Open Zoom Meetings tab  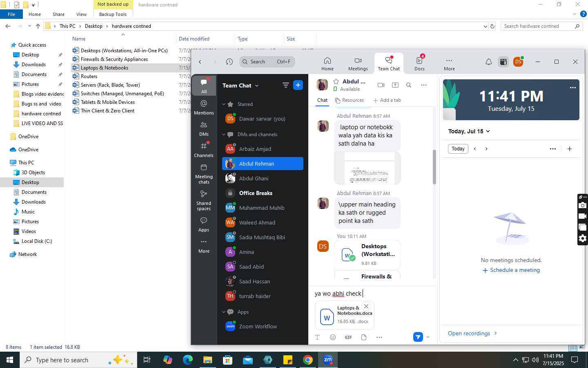tap(358, 64)
